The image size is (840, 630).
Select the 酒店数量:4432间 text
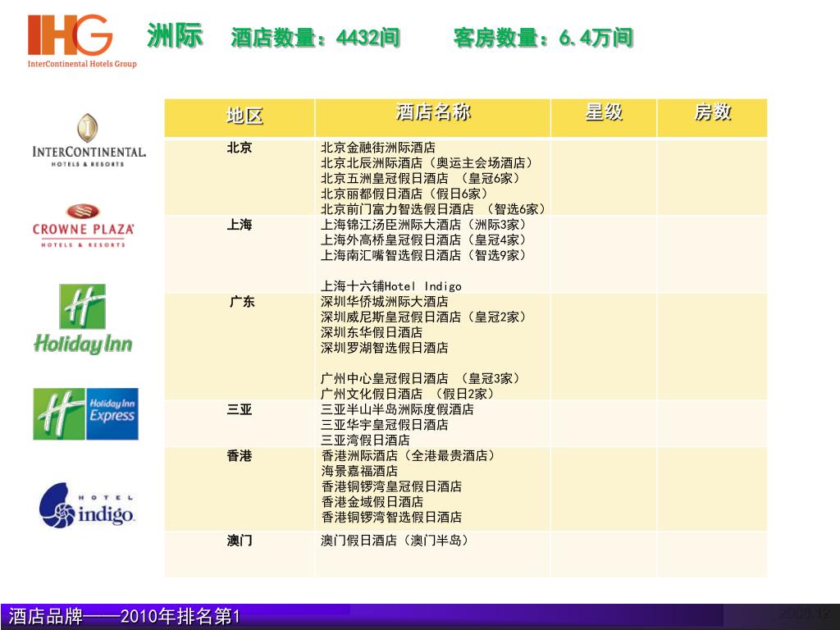[x=316, y=38]
